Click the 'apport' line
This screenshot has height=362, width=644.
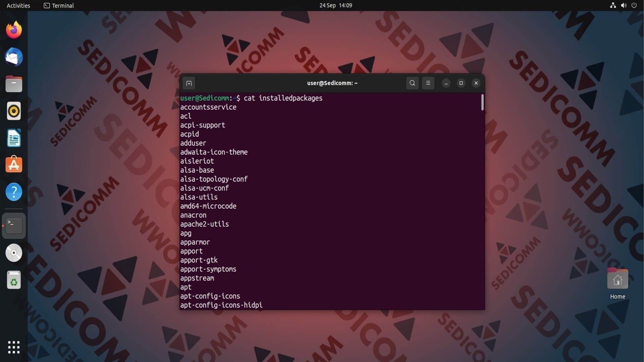pos(191,251)
